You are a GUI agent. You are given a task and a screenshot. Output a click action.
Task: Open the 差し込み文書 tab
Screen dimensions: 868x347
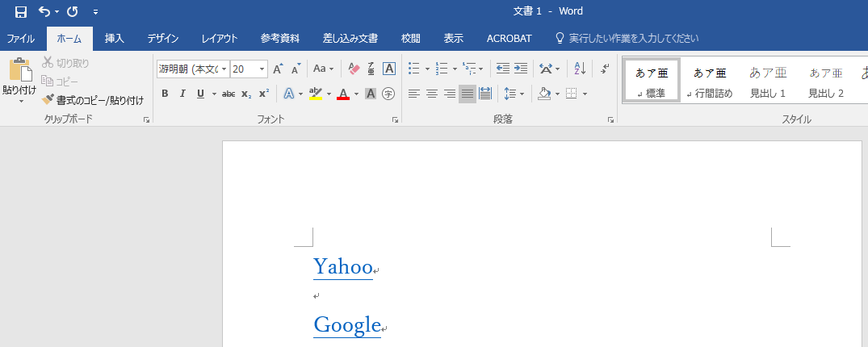pos(350,38)
